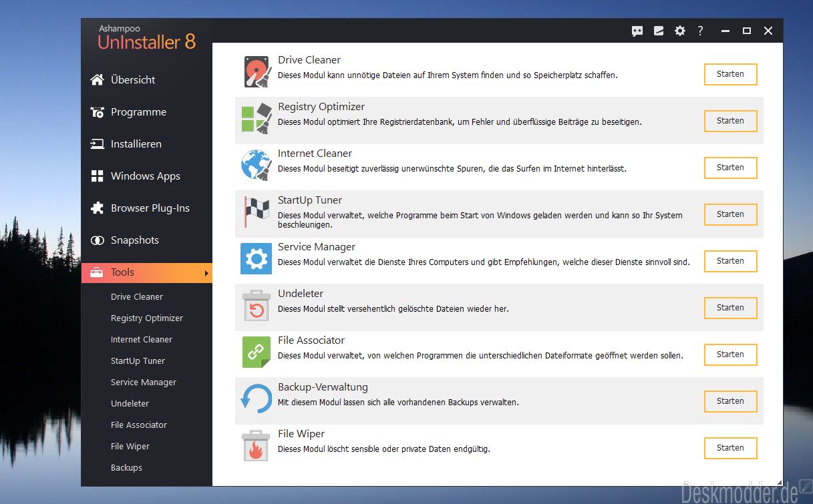This screenshot has height=504, width=813.
Task: Click the File Wiper flame icon
Action: [x=257, y=446]
